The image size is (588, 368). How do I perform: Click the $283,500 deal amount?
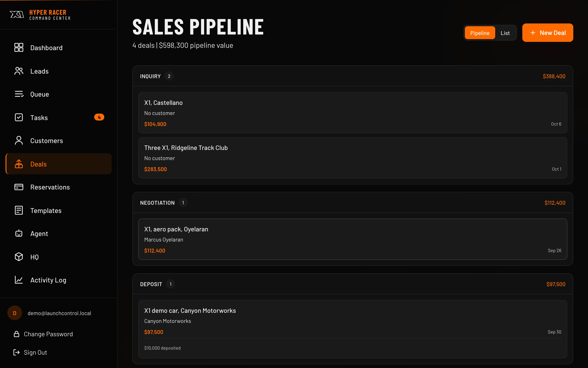pos(155,169)
